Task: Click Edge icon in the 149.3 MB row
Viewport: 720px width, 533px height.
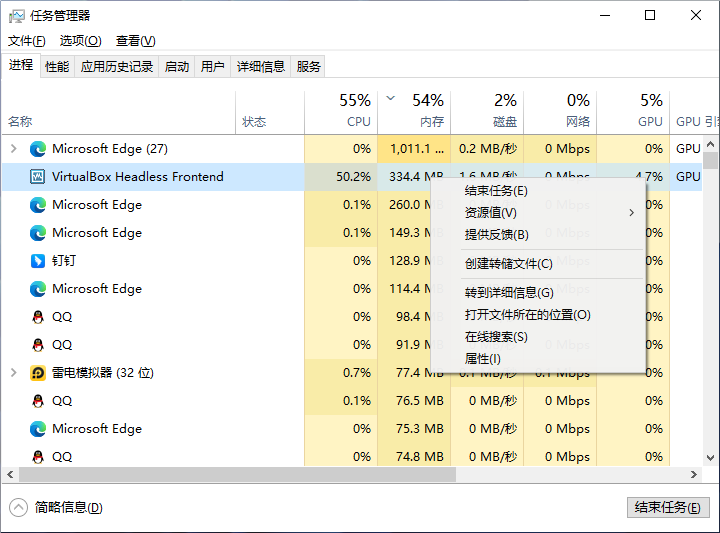Action: pos(38,233)
